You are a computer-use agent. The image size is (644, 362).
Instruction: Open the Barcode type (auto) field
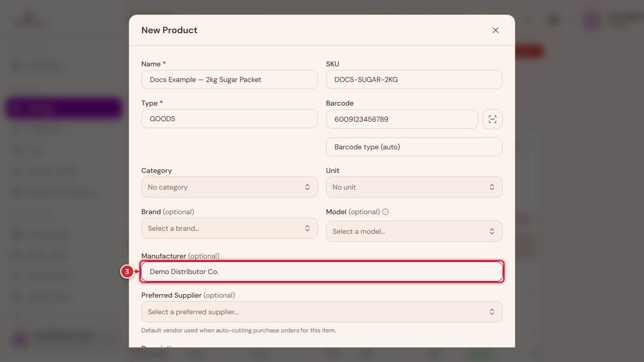414,147
